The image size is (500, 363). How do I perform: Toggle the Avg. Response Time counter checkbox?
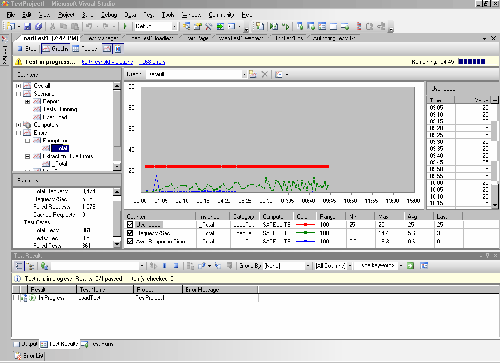point(130,241)
